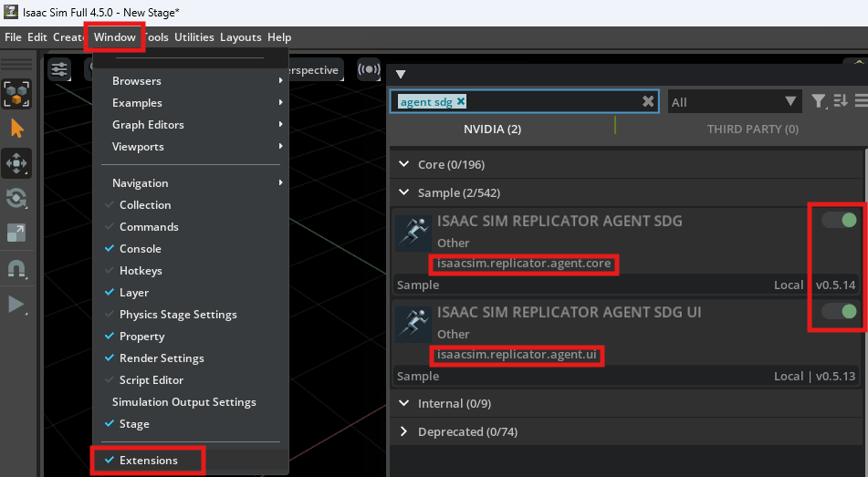This screenshot has height=477, width=868.
Task: Open the extension filter options icon
Action: [818, 101]
